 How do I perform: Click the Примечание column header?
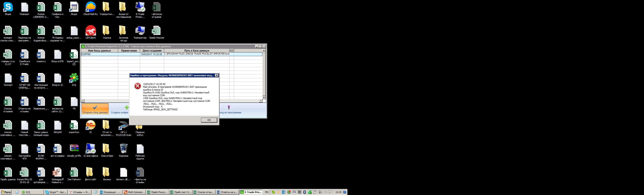click(129, 51)
